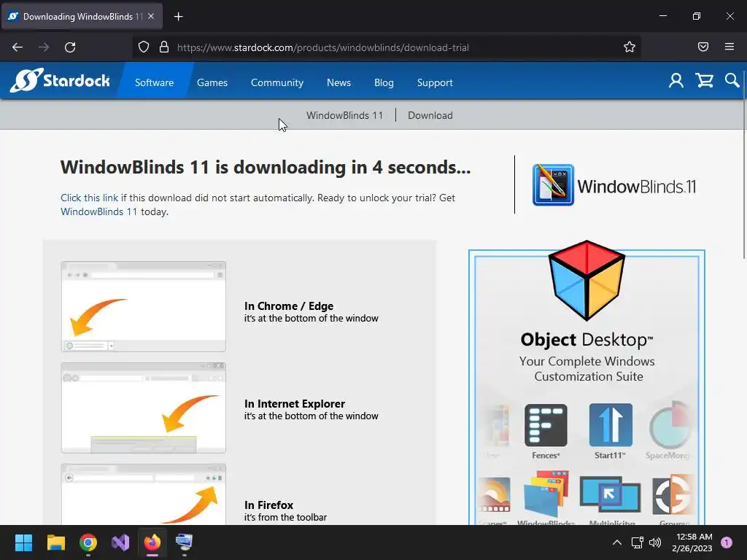Open the notification badge in the tray
Screen dimensions: 747x560
point(727,542)
